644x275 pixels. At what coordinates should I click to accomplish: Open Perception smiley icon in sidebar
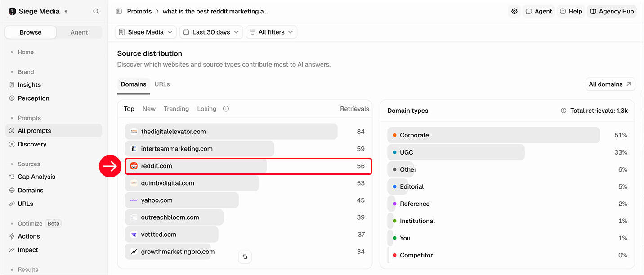tap(12, 98)
